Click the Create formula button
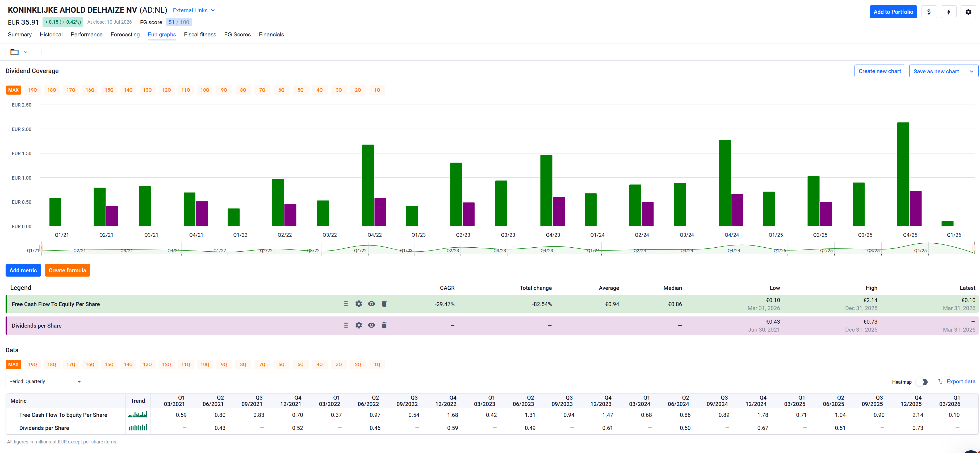 tap(67, 270)
